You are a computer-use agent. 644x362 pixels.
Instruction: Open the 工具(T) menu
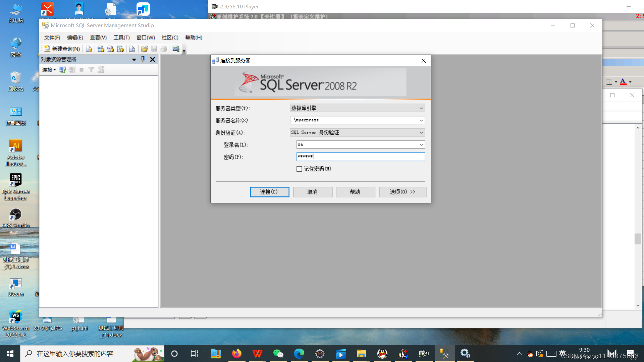tap(121, 38)
